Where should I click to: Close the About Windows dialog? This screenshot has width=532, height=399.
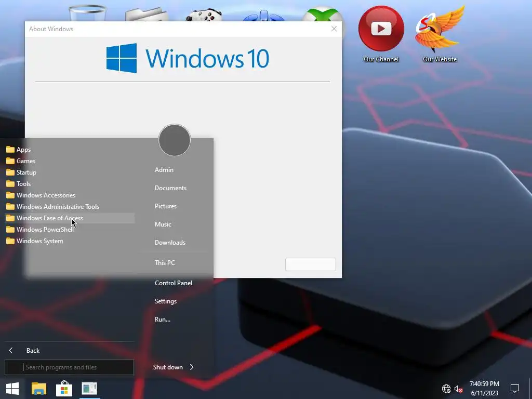tap(334, 29)
